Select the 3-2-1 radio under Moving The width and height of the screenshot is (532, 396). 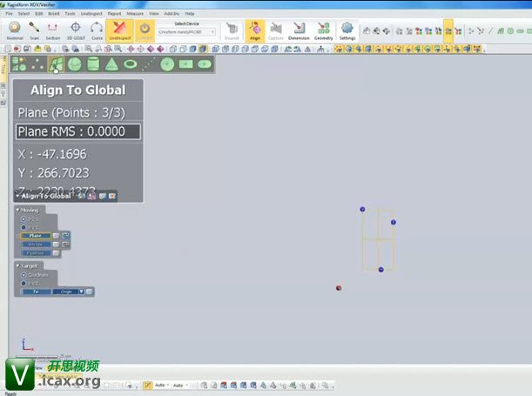24,219
